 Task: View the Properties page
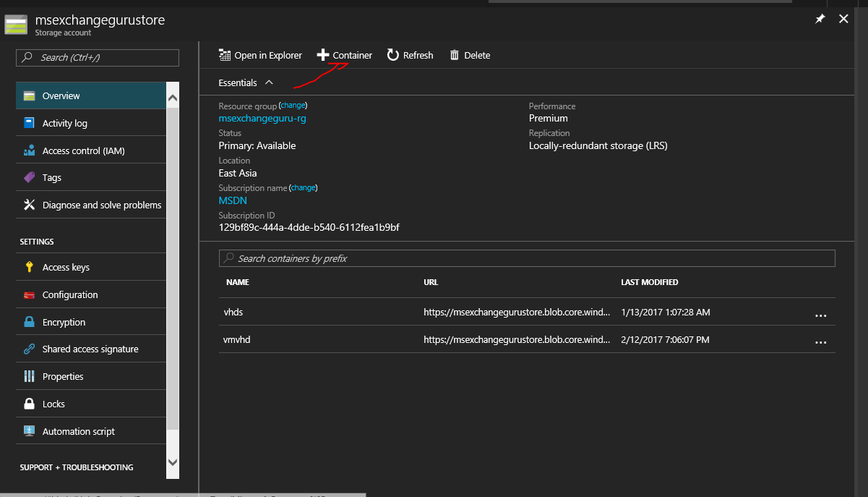click(91, 376)
